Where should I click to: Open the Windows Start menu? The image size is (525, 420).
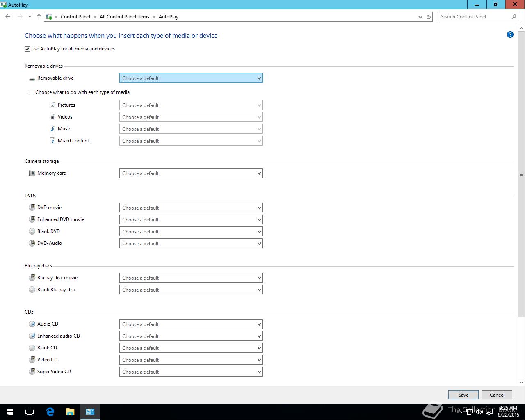click(10, 412)
